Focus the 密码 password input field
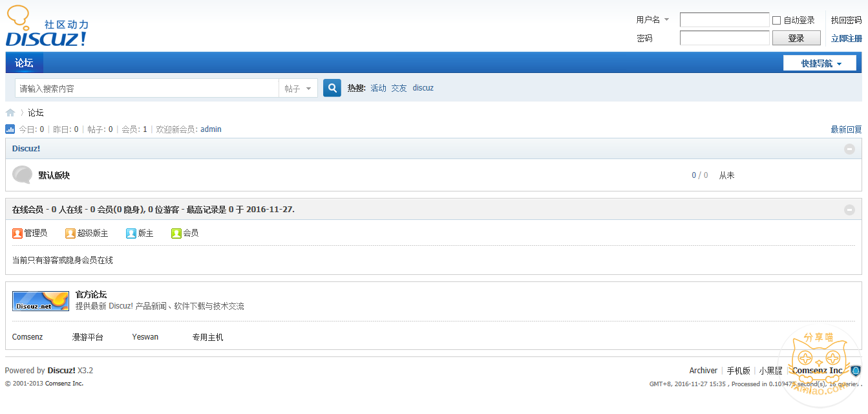The width and height of the screenshot is (868, 414). (x=725, y=38)
